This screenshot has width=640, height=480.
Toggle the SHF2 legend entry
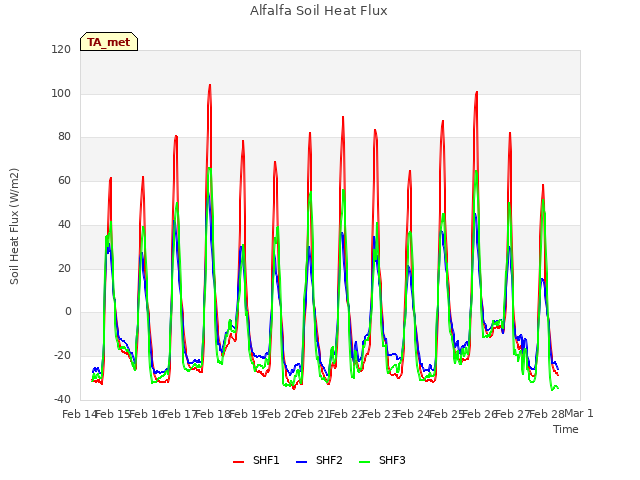coord(319,461)
